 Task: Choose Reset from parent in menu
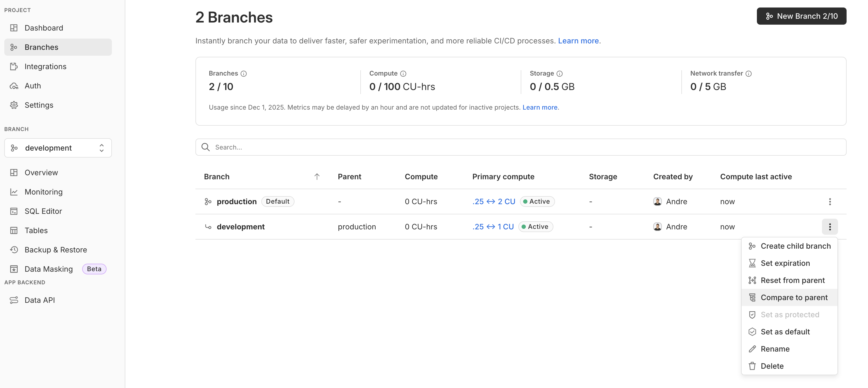click(792, 281)
